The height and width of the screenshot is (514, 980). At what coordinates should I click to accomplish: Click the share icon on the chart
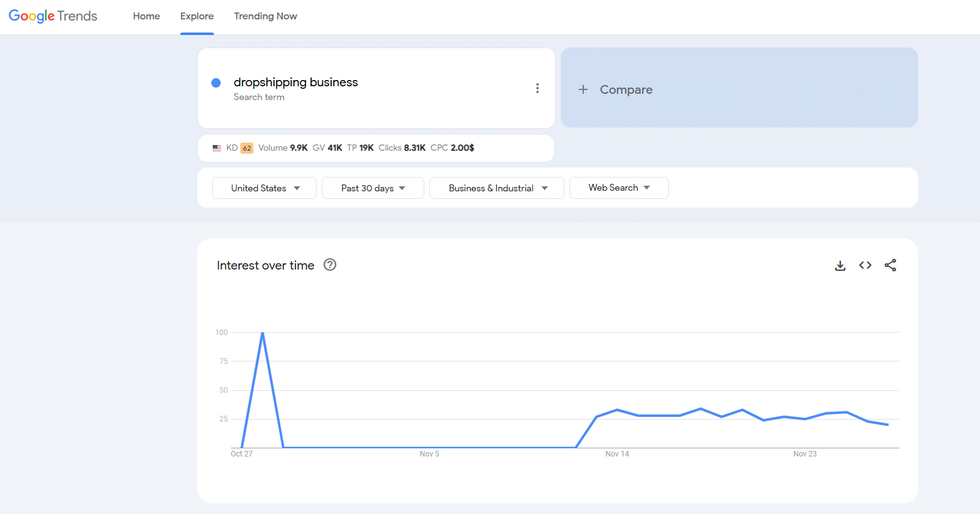pyautogui.click(x=891, y=265)
